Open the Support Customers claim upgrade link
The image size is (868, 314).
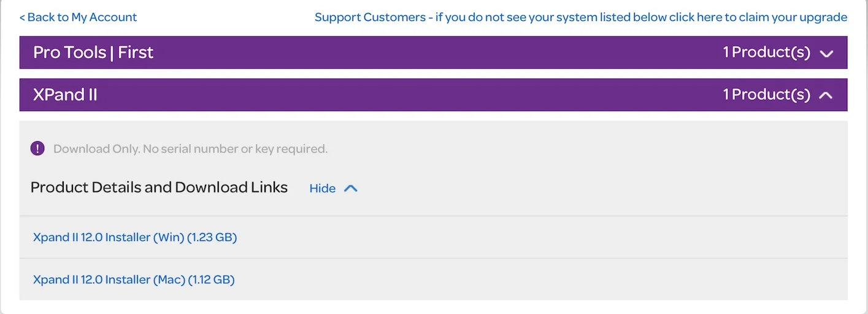click(580, 17)
